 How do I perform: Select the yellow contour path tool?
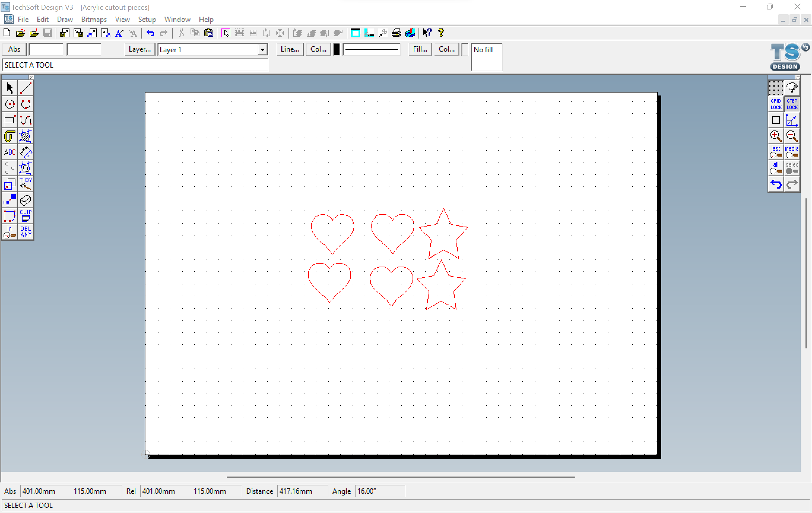(x=9, y=136)
